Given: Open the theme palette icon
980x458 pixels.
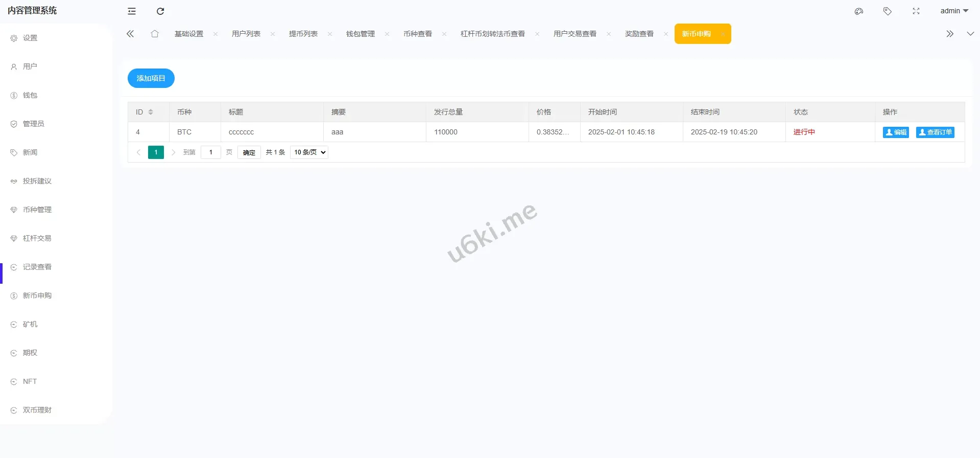Looking at the screenshot, I should 859,11.
